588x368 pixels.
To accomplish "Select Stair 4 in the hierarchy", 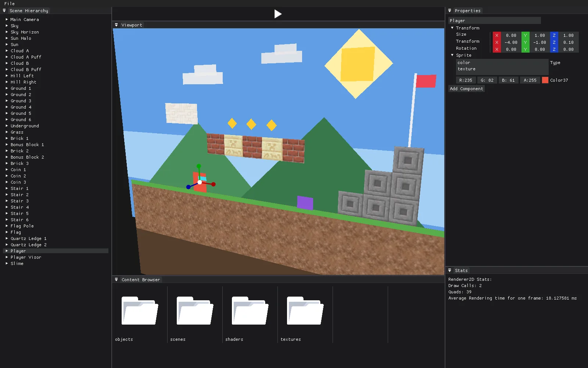I will pyautogui.click(x=56, y=207).
